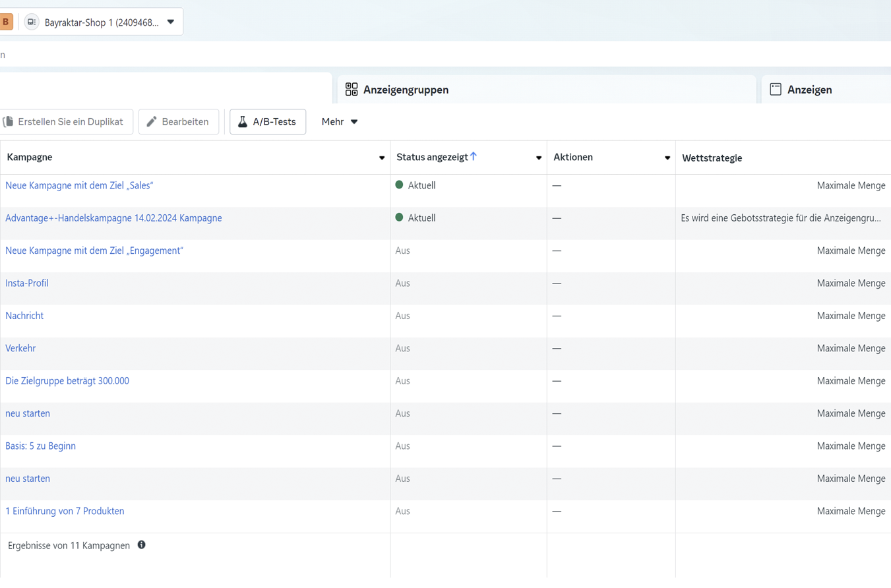Click Maximale Menge in the Sales campaign row
The height and width of the screenshot is (588, 891).
(x=851, y=186)
